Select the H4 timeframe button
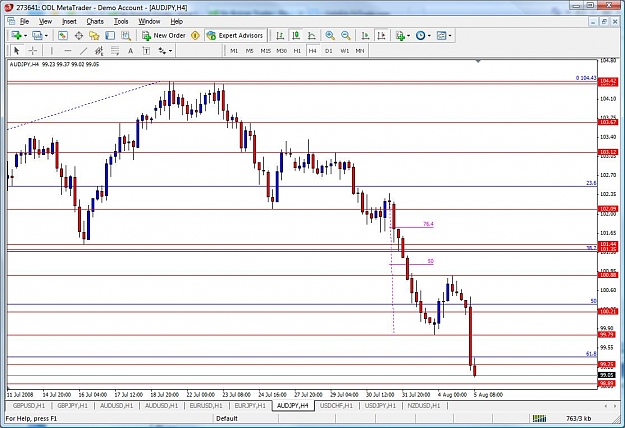 tap(312, 51)
